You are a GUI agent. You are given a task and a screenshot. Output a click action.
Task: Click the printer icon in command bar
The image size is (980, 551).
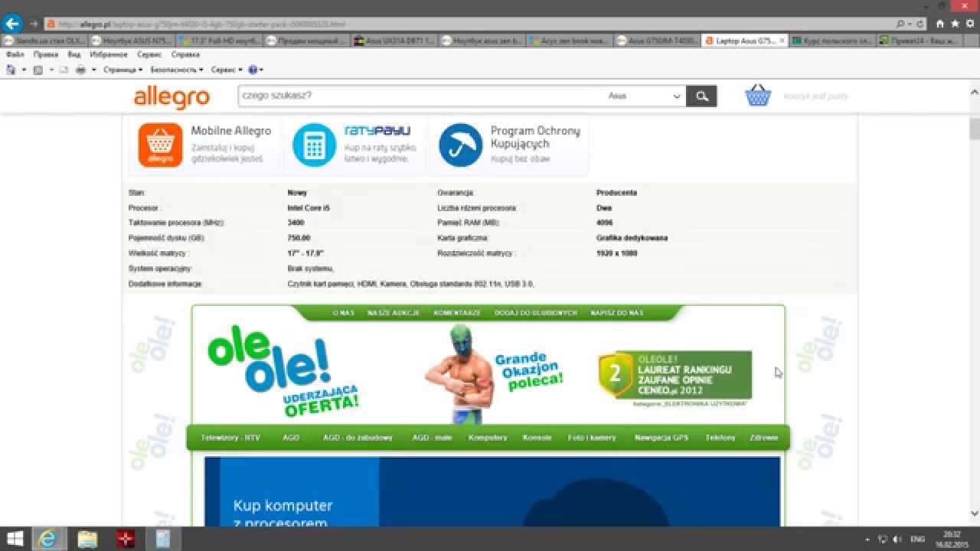(x=80, y=70)
